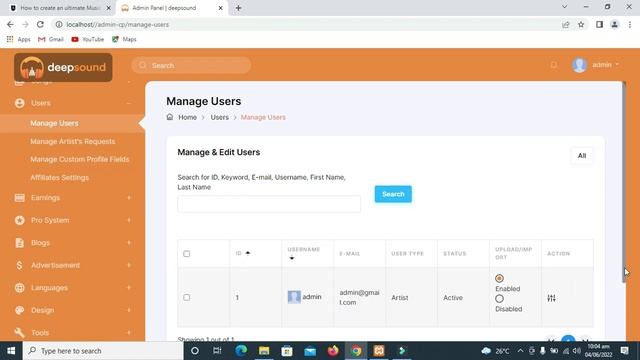
Task: Expand the Tools section
Action: [129, 333]
